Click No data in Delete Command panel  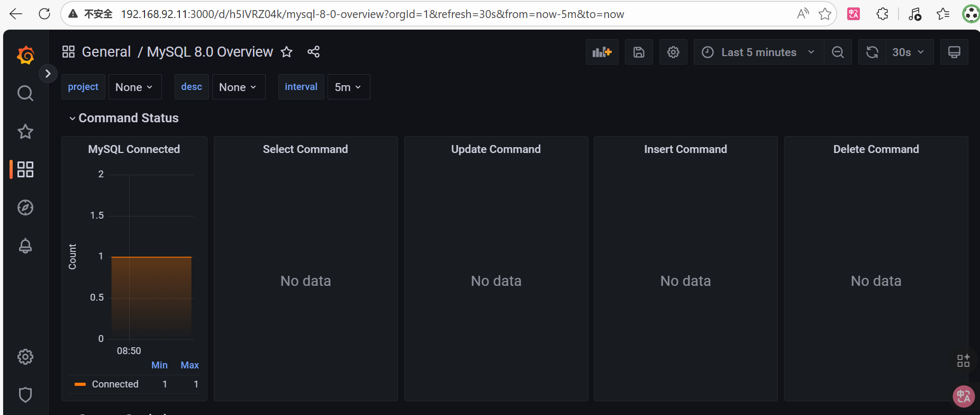(876, 281)
